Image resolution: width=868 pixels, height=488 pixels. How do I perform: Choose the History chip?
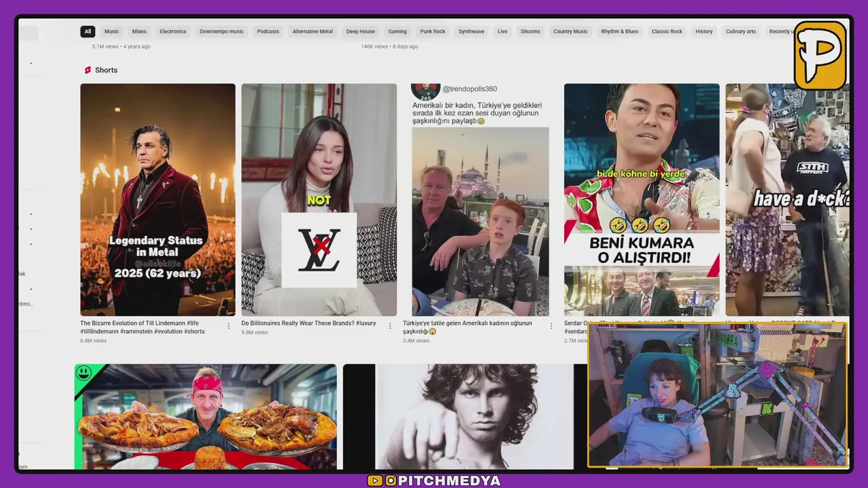click(704, 31)
